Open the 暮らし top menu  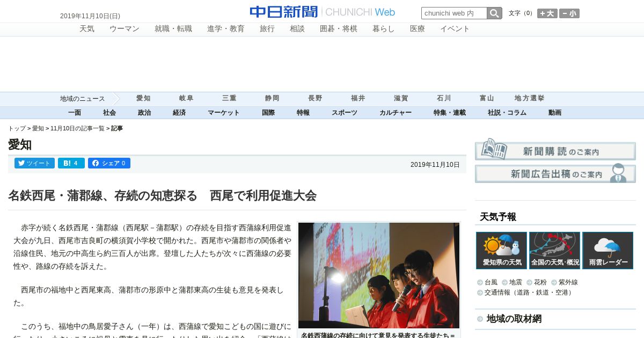pyautogui.click(x=384, y=29)
